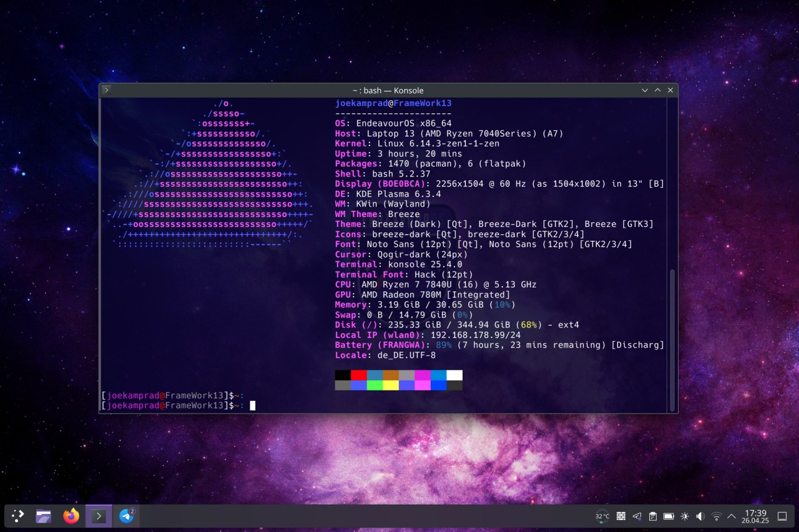Click the 'CPU: AMD Ryzen 7 7840U' line
Screen dimensions: 799x532
tap(436, 284)
